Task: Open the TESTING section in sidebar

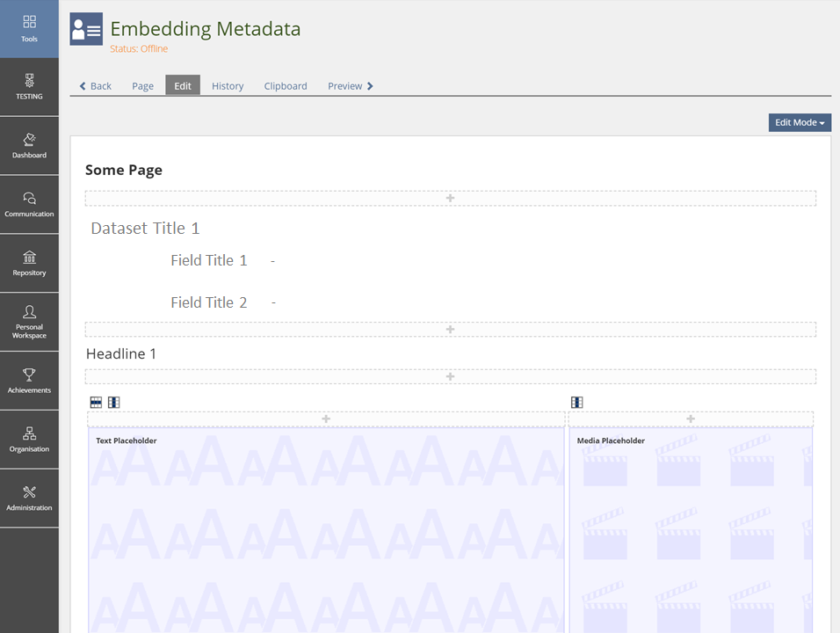Action: (x=29, y=86)
